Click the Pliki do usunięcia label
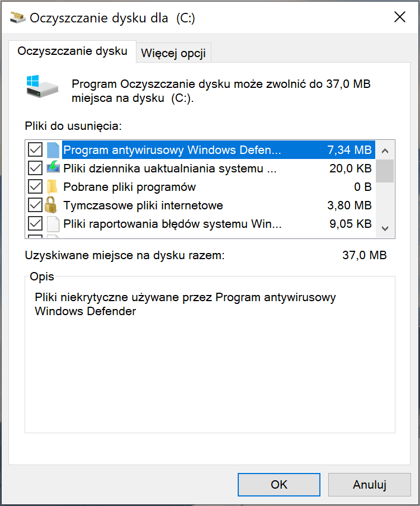420x506 pixels. (x=73, y=126)
